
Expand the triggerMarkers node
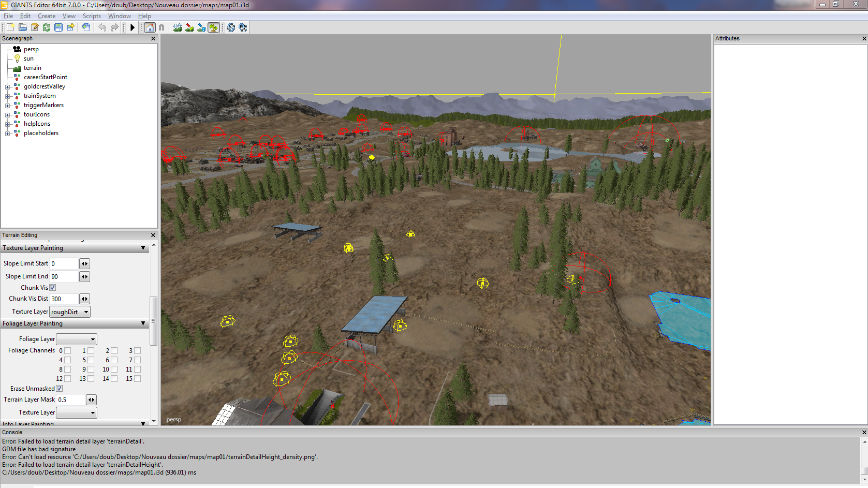pyautogui.click(x=8, y=106)
